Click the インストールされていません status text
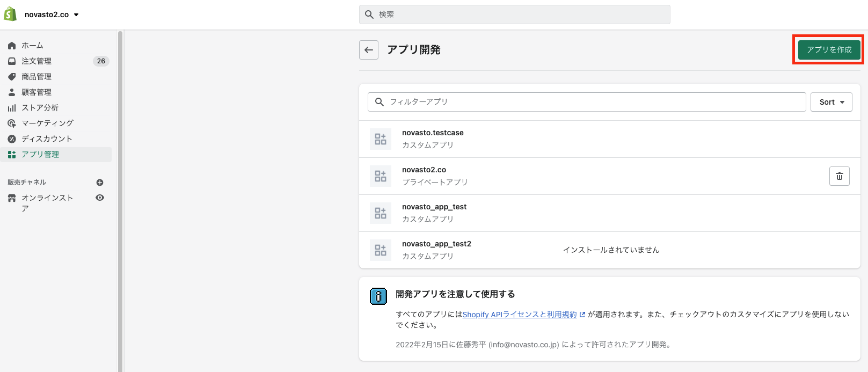868x372 pixels. coord(611,250)
